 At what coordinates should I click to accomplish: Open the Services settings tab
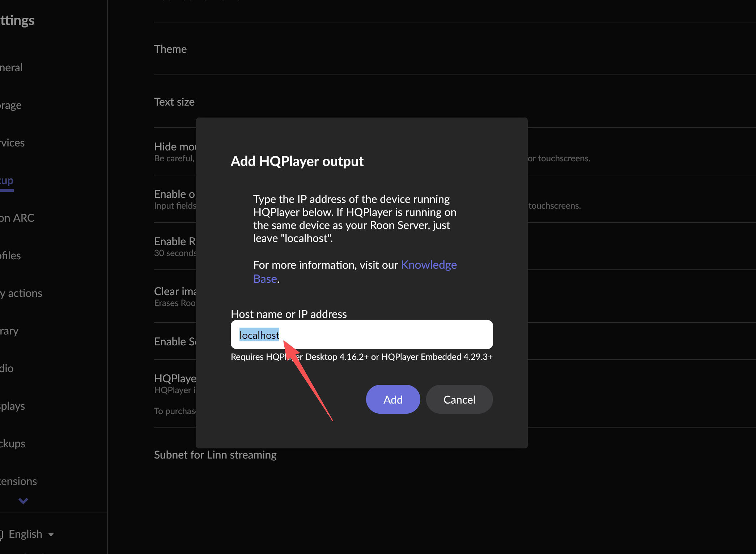(12, 143)
